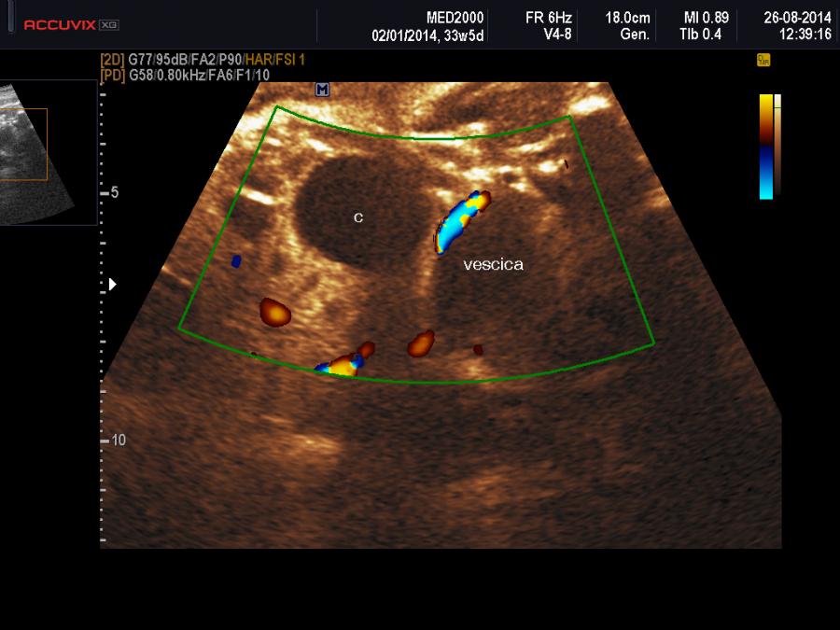Select the 'c' annotation on the cyst

click(357, 217)
